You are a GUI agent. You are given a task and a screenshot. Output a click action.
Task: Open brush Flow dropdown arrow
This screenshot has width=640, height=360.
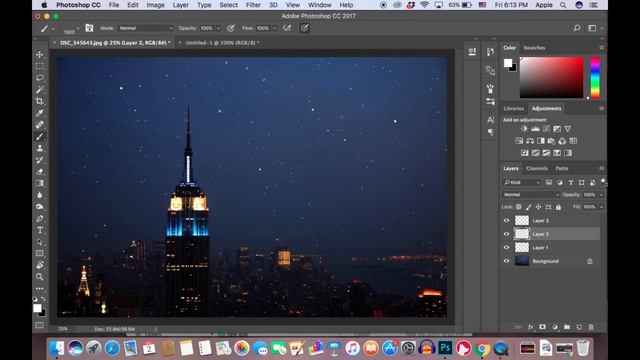(275, 28)
